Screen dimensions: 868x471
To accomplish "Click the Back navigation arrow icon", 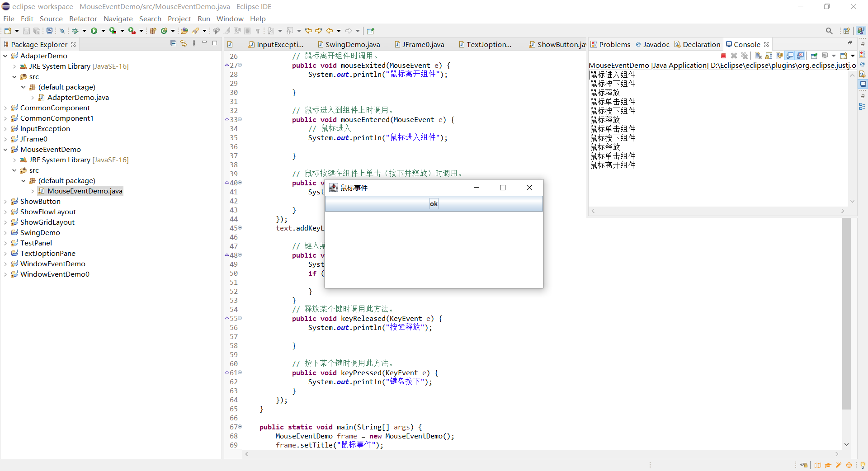I will [330, 31].
